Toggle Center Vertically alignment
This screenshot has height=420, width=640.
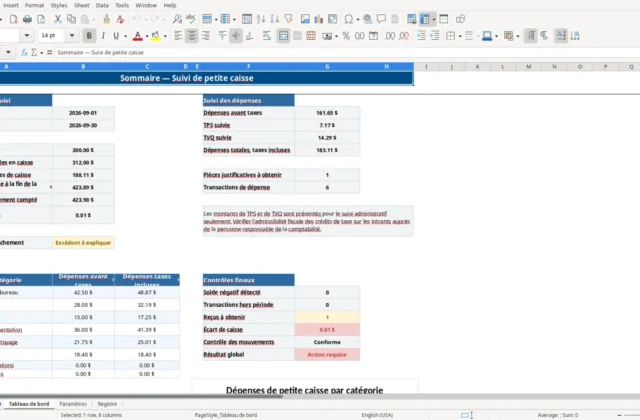coord(236,36)
